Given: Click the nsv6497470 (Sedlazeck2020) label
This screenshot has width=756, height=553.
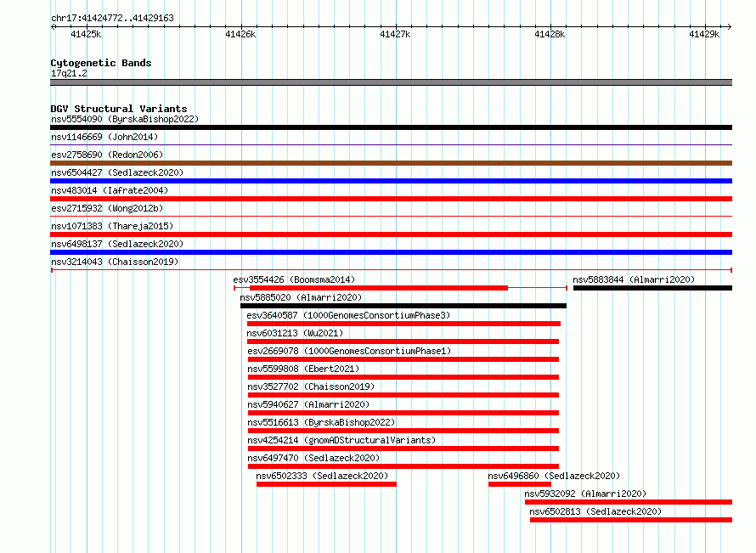Looking at the screenshot, I should 314,458.
